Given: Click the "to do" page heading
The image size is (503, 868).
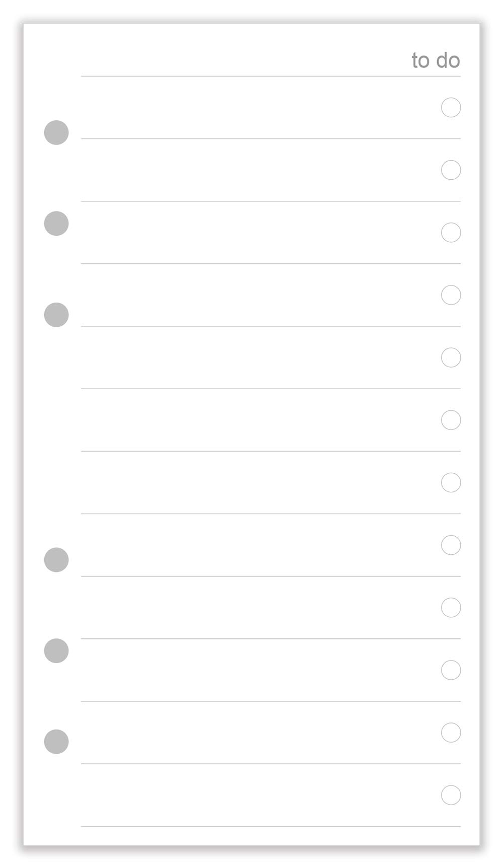Looking at the screenshot, I should coord(436,60).
